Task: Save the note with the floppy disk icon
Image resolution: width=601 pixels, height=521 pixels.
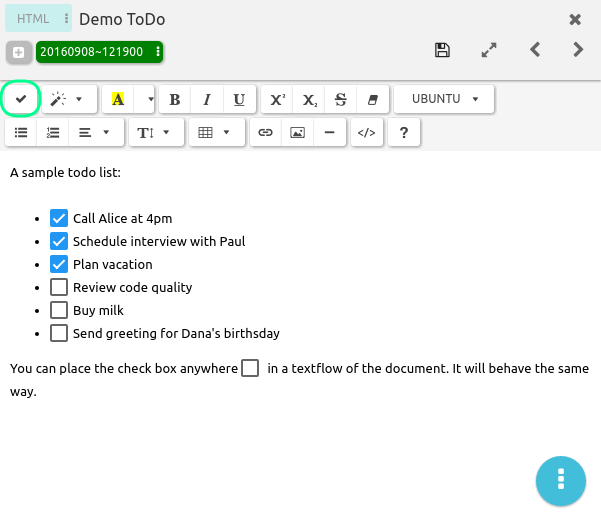Action: (443, 49)
